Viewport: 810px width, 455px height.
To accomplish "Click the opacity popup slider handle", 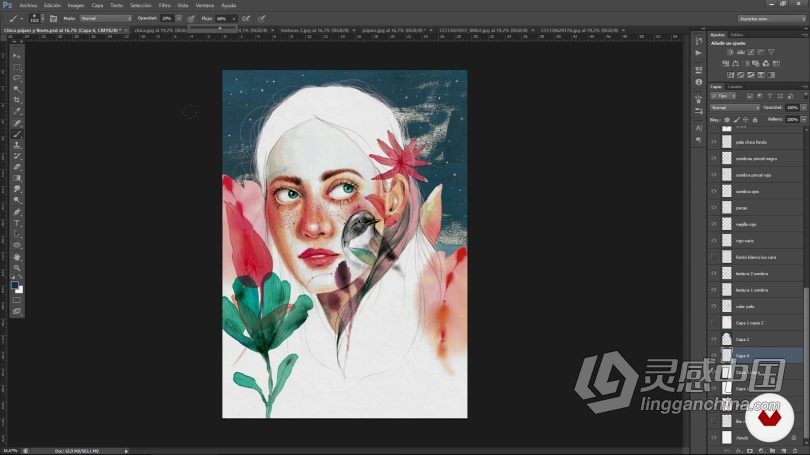I will [220, 28].
